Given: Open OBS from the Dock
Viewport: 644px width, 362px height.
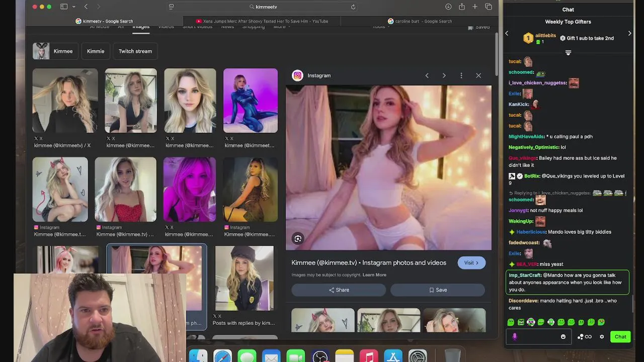Looking at the screenshot, I should 320,356.
